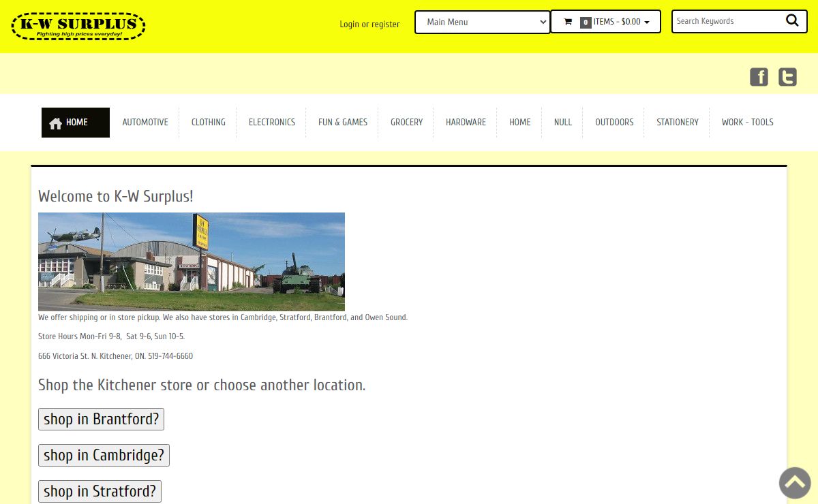Open the Stationery category
The image size is (818, 504).
coord(678,123)
